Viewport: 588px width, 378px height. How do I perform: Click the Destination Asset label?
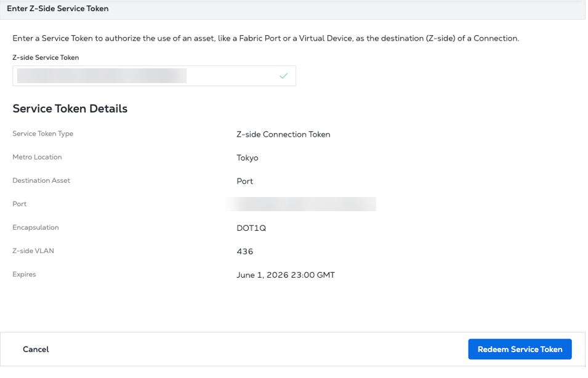point(41,180)
